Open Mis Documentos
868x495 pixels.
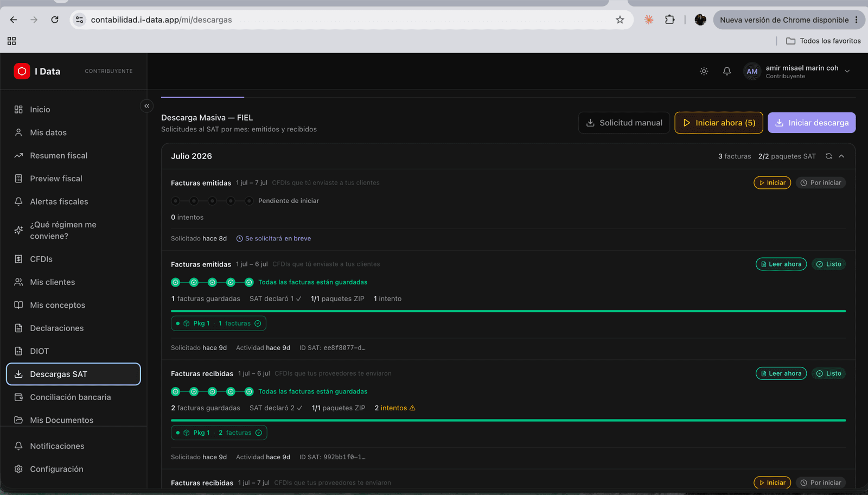[73, 420]
